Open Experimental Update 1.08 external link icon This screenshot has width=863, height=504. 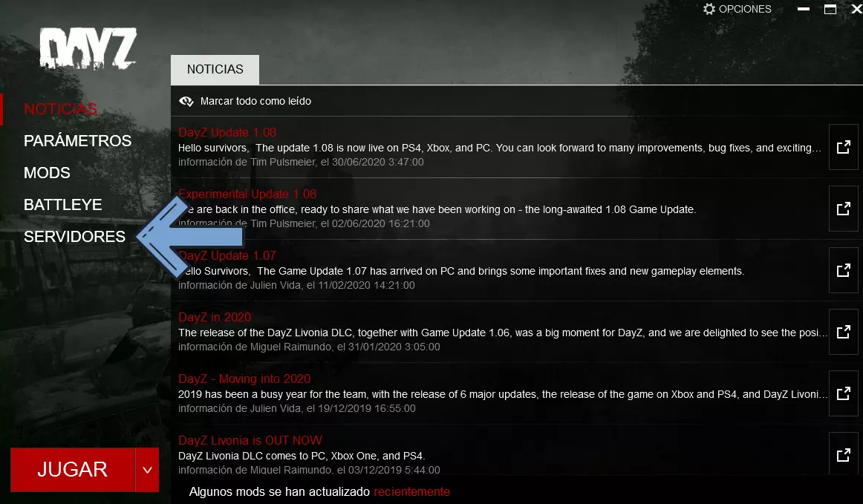(x=843, y=209)
